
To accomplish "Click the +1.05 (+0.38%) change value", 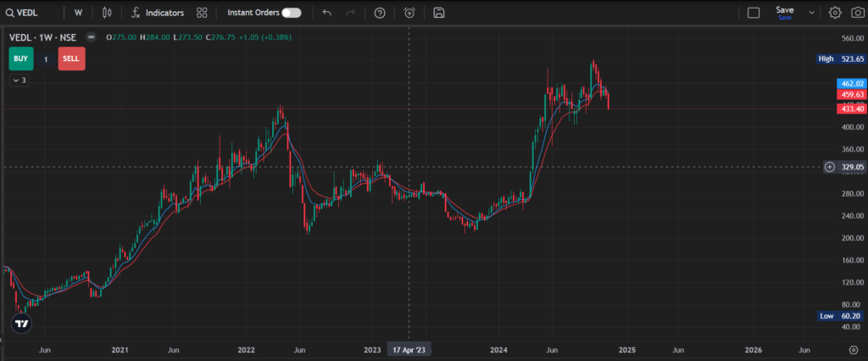I will coord(265,37).
